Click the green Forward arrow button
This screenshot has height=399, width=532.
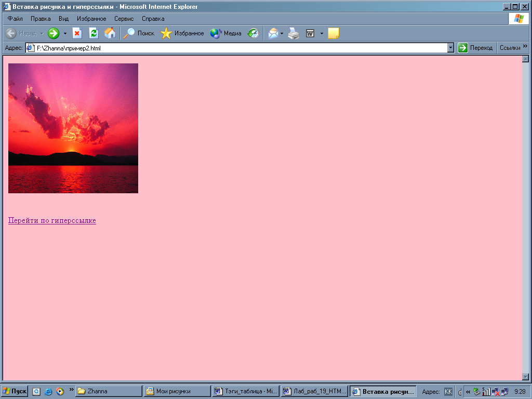coord(54,33)
